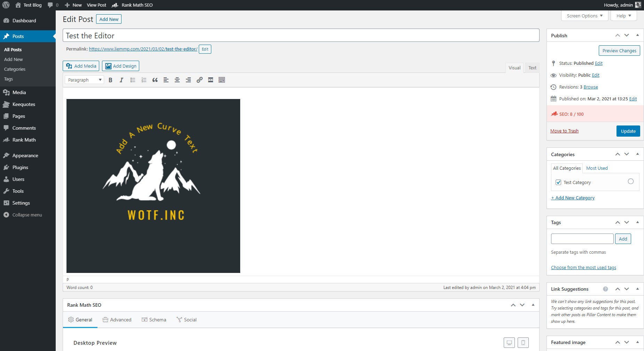Collapse the Featured image panel
The height and width of the screenshot is (351, 644).
[637, 342]
